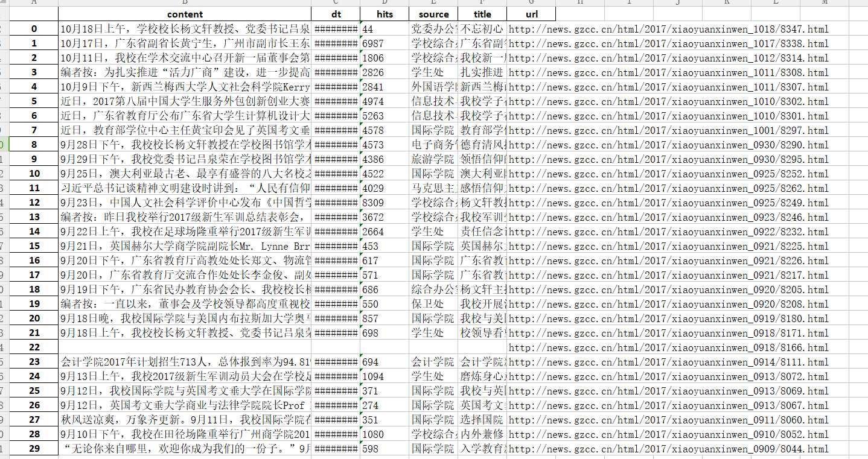Image resolution: width=868 pixels, height=459 pixels.
Task: Select the dt cell in index row 5
Action: pos(336,101)
